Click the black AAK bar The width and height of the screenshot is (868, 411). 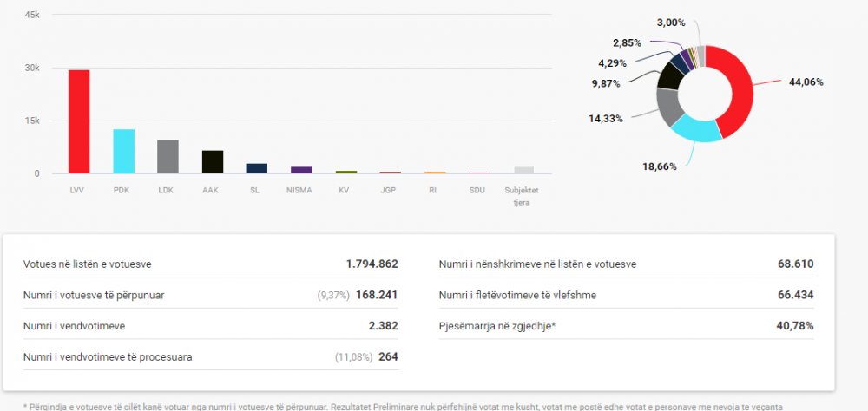point(213,162)
